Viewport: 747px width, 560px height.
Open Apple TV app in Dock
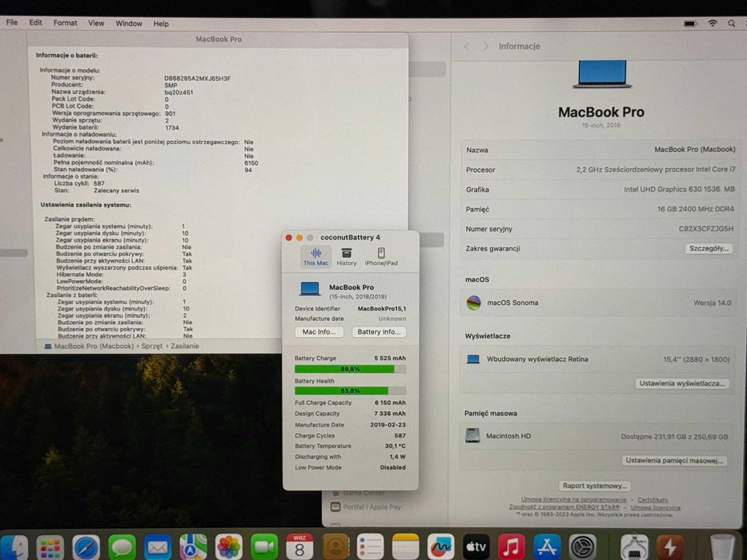coord(476,546)
